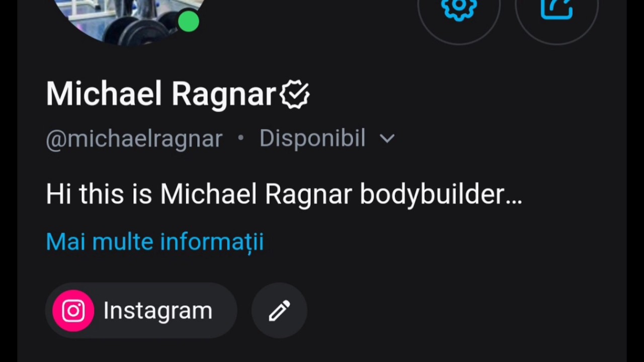Tap the share profile icon
Image resolution: width=644 pixels, height=362 pixels.
[x=556, y=9]
